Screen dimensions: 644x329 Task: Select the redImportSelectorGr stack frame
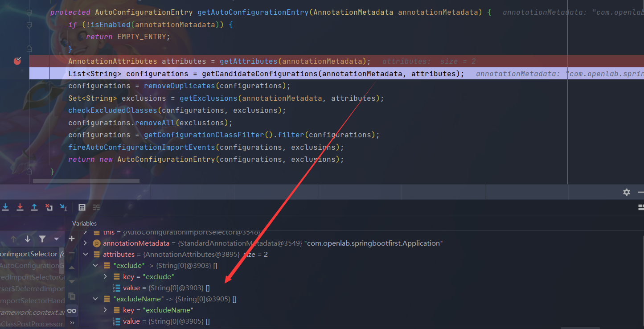point(32,277)
